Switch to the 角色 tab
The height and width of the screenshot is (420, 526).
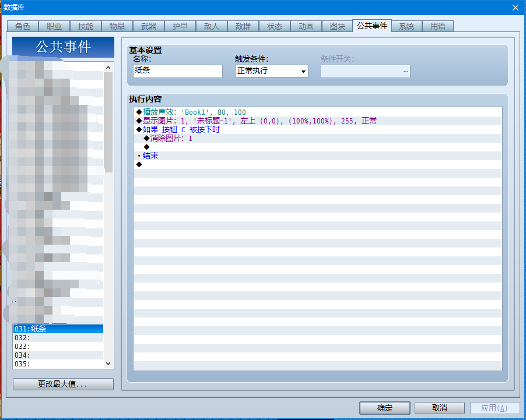pos(23,26)
